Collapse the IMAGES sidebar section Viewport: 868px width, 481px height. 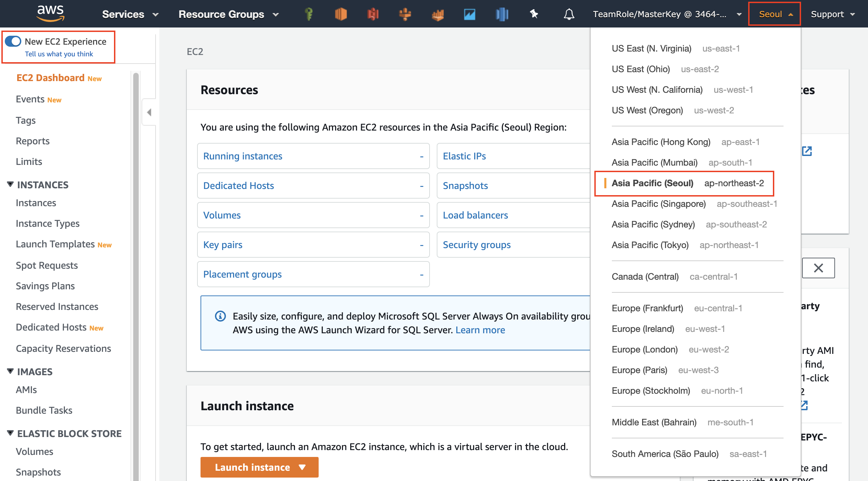pos(10,371)
